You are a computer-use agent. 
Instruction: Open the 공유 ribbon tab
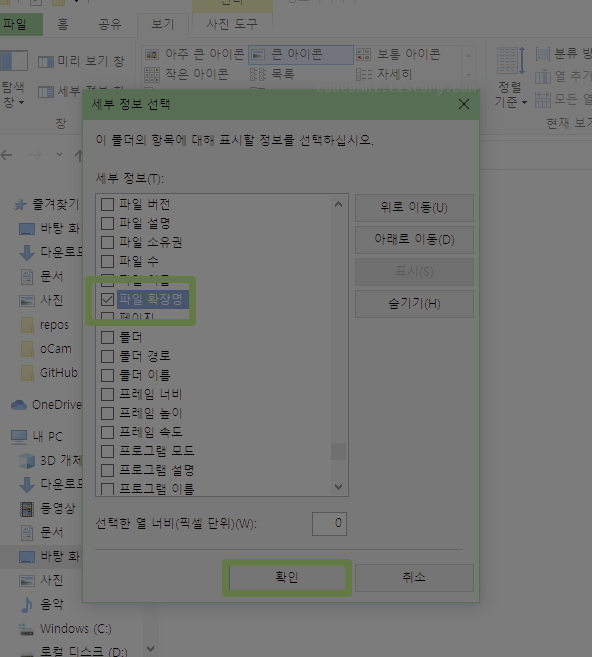tap(110, 24)
